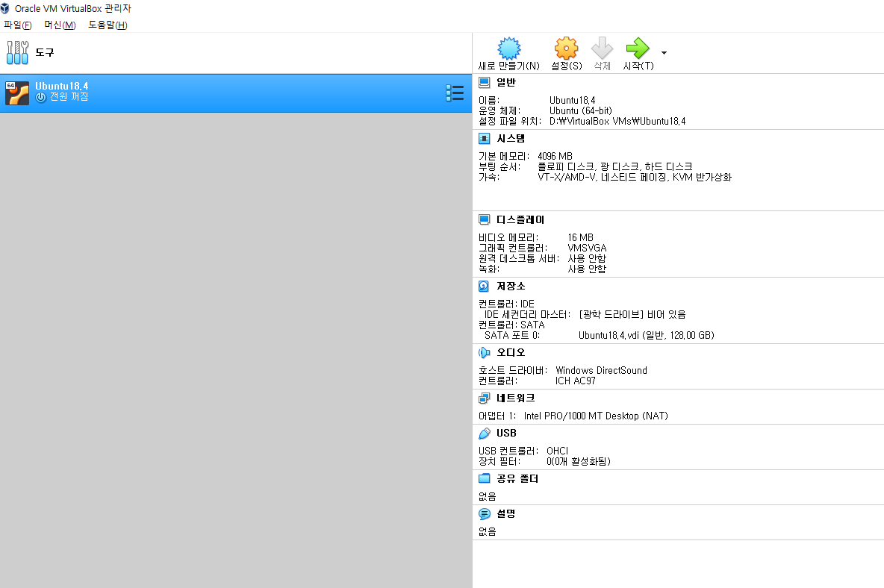
Task: Click the Network (네트워크) section icon
Action: (x=485, y=398)
